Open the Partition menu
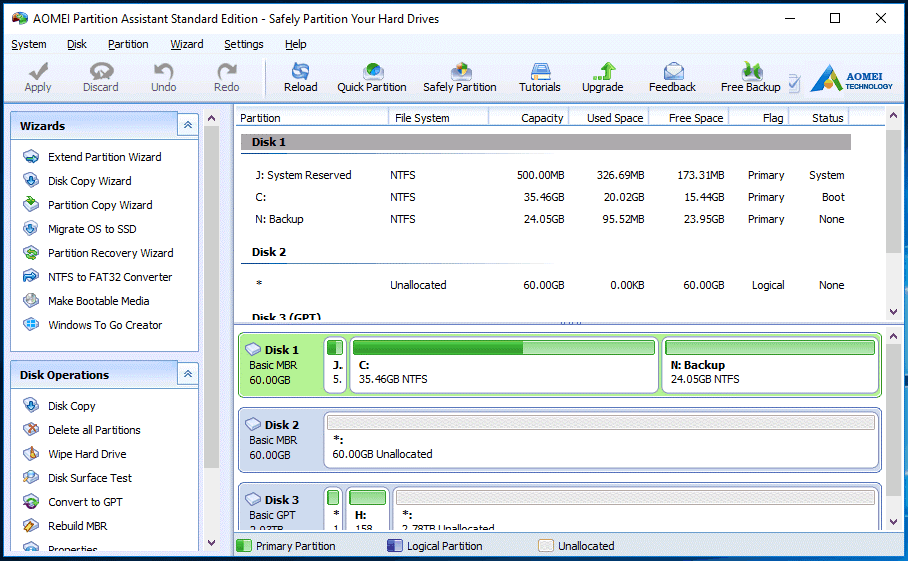This screenshot has width=908, height=561. 128,44
